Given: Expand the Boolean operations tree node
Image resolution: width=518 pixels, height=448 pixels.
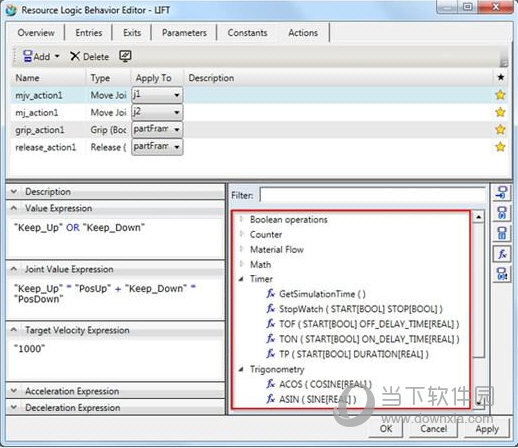Looking at the screenshot, I should click(x=242, y=219).
